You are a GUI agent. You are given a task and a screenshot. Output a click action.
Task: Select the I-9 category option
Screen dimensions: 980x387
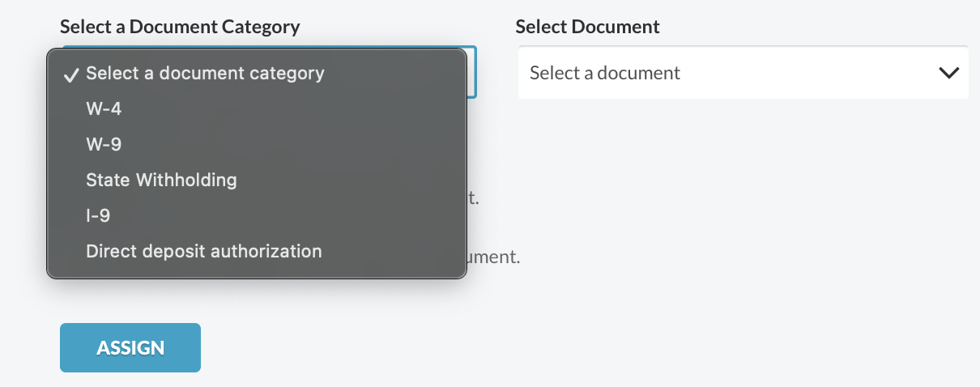tap(257, 215)
